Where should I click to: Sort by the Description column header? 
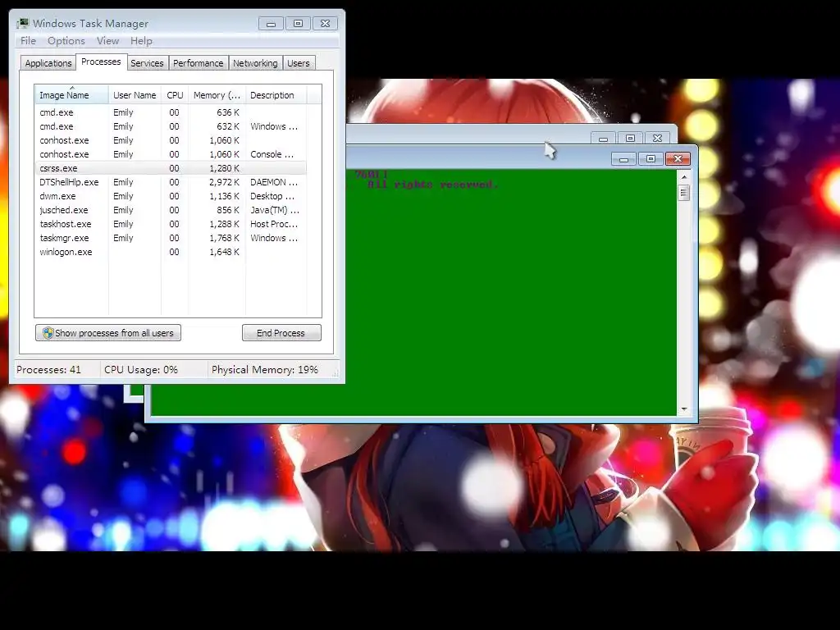click(x=276, y=95)
